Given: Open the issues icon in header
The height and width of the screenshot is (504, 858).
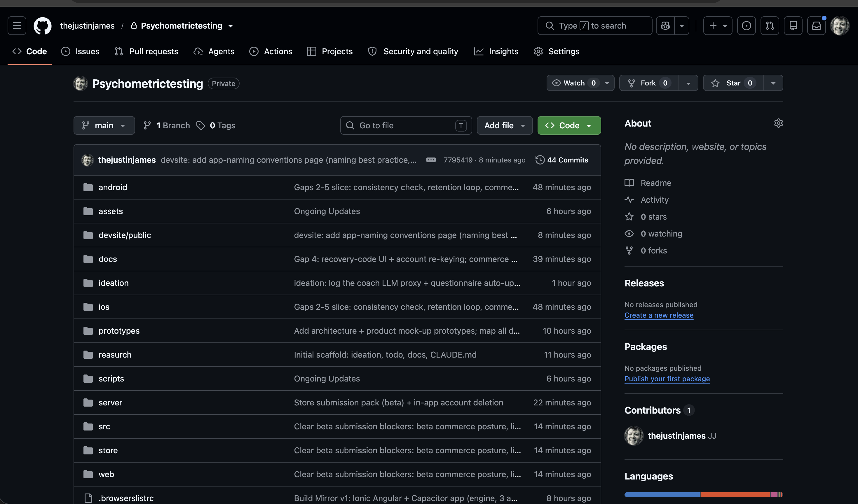Looking at the screenshot, I should 746,26.
